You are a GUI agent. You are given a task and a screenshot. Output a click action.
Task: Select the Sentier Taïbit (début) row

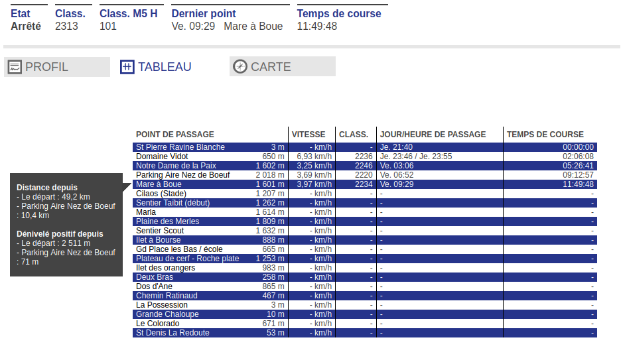365,203
